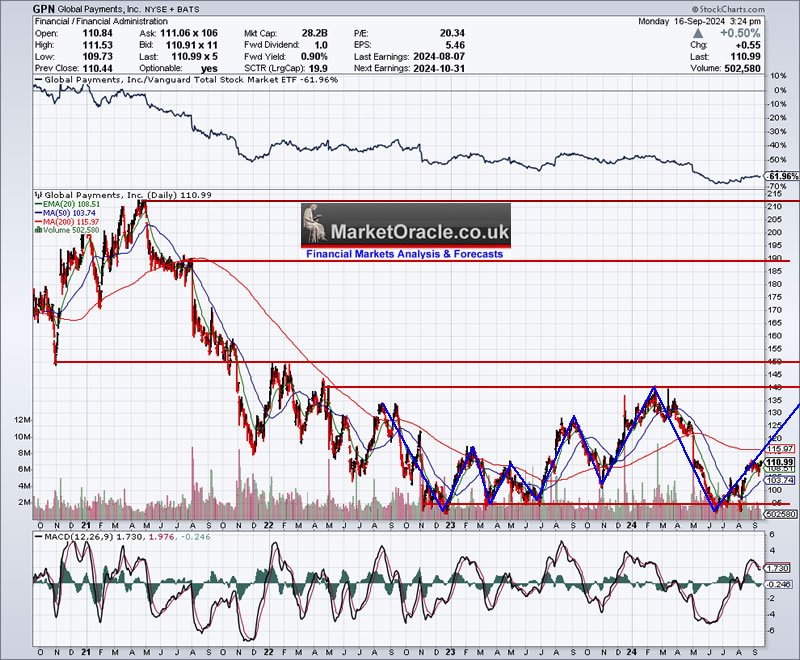Click the SCTR (LrgCap) value 19.9

pos(318,68)
